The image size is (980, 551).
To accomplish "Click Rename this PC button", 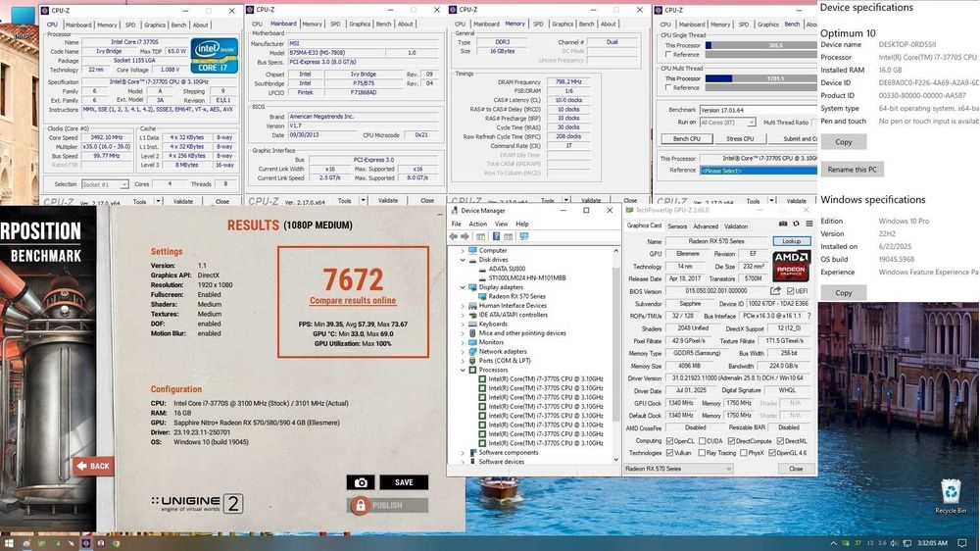I will 852,170.
